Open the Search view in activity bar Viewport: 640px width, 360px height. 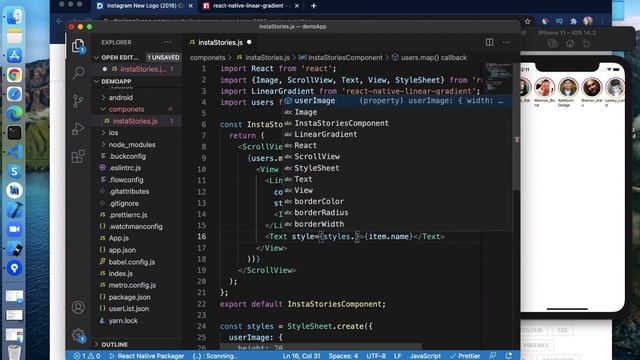pyautogui.click(x=78, y=73)
